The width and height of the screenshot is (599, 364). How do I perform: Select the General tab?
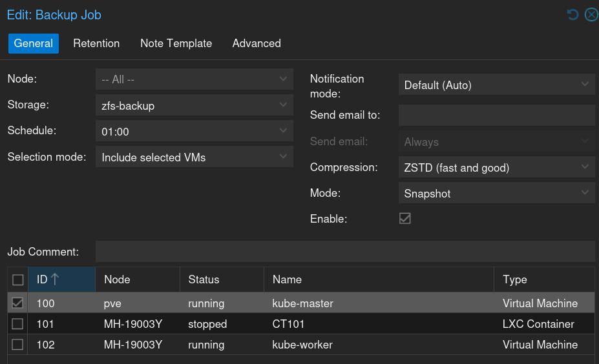pyautogui.click(x=34, y=43)
